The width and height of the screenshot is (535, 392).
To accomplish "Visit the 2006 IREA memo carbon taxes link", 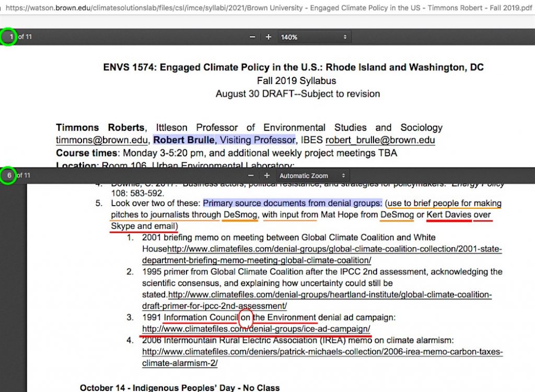I will [x=322, y=352].
